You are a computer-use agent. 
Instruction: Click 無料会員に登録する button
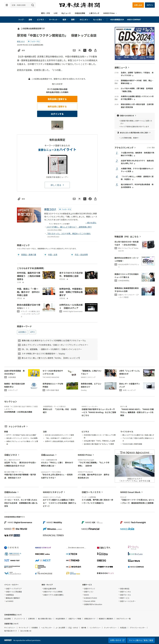pos(57,107)
